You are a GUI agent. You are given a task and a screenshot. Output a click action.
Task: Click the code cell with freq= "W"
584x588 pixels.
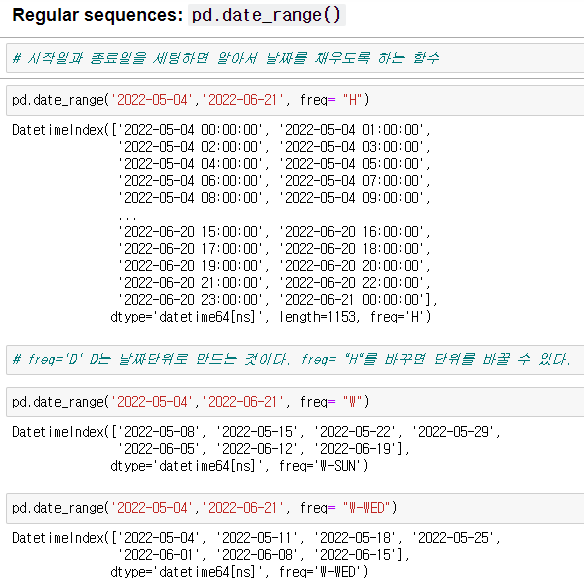295,402
